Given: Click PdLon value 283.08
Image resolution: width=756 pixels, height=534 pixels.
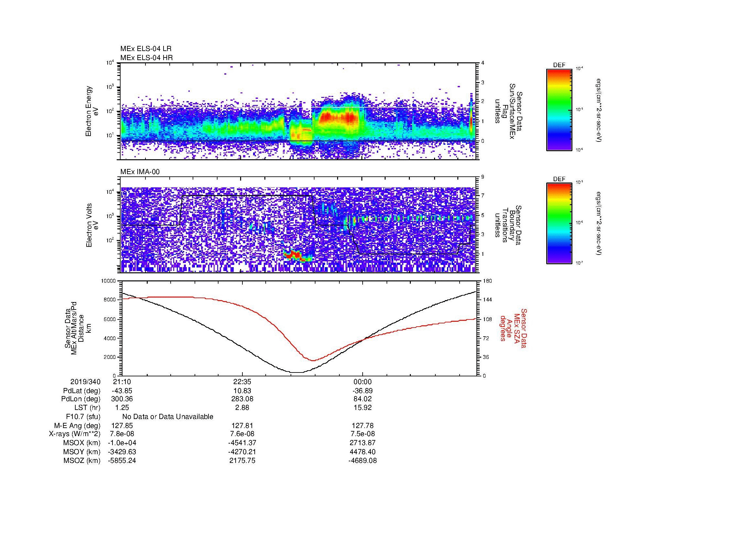Looking at the screenshot, I should 242,399.
